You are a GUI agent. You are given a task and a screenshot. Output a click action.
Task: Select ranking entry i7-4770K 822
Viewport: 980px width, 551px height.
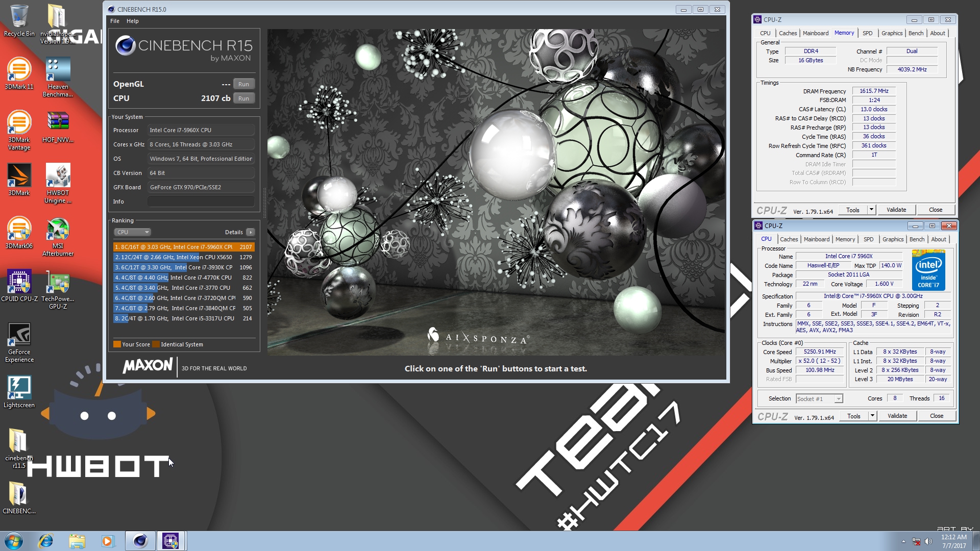pyautogui.click(x=184, y=278)
